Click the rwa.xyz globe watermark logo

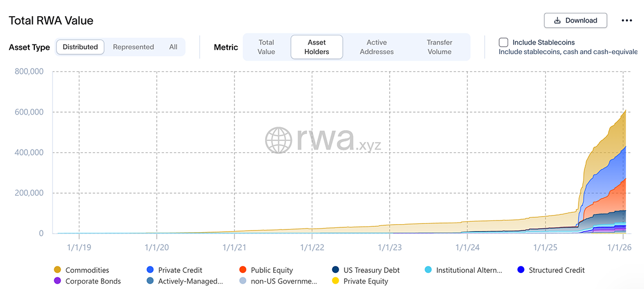(278, 140)
